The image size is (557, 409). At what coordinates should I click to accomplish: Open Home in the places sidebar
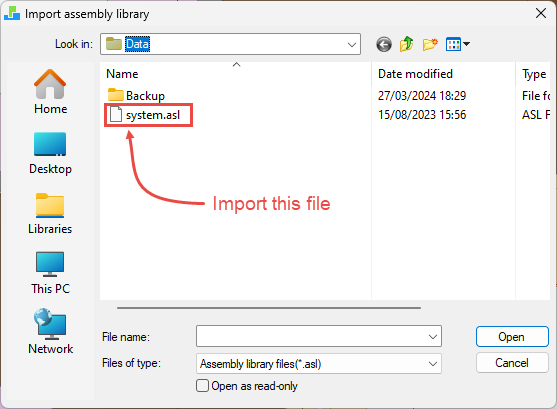tap(50, 92)
